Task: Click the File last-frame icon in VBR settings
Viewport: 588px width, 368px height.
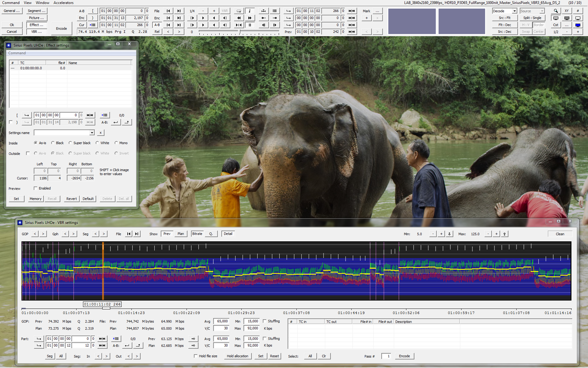Action: [x=137, y=234]
